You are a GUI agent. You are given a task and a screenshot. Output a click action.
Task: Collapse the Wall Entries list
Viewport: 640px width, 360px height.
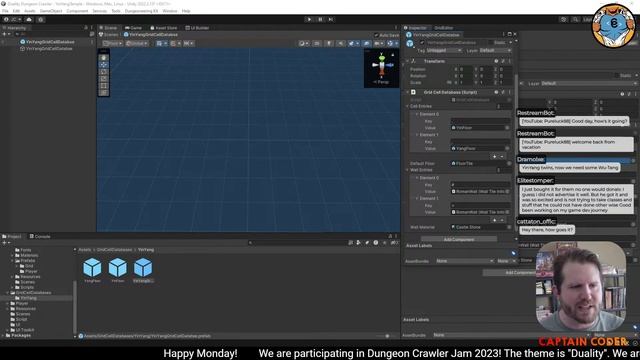(407, 170)
